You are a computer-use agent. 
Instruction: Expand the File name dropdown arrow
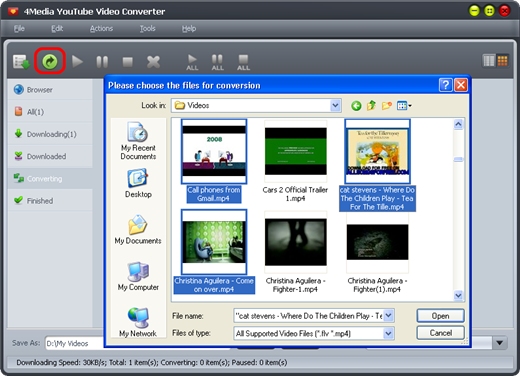click(389, 316)
